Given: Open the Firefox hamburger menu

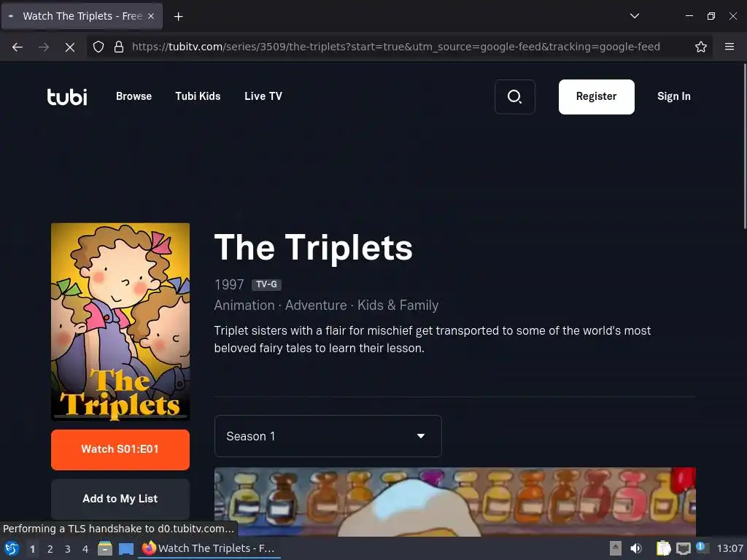Looking at the screenshot, I should [x=729, y=47].
